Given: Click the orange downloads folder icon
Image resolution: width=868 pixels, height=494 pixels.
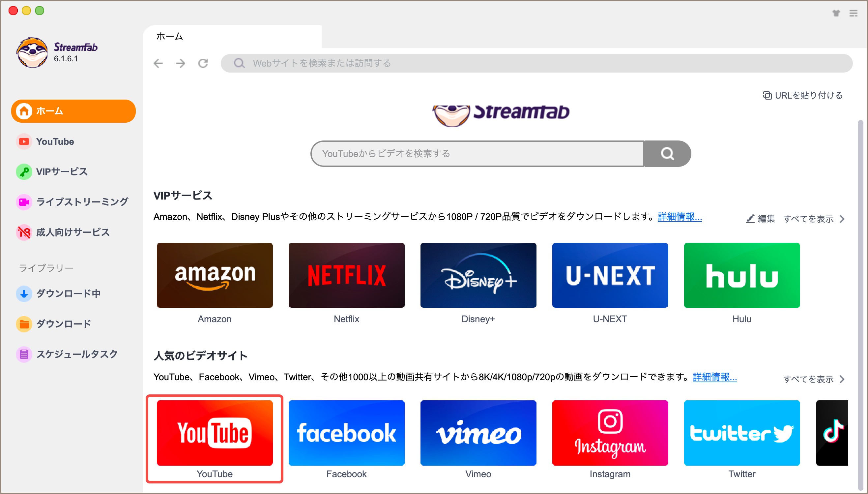Looking at the screenshot, I should (x=24, y=324).
